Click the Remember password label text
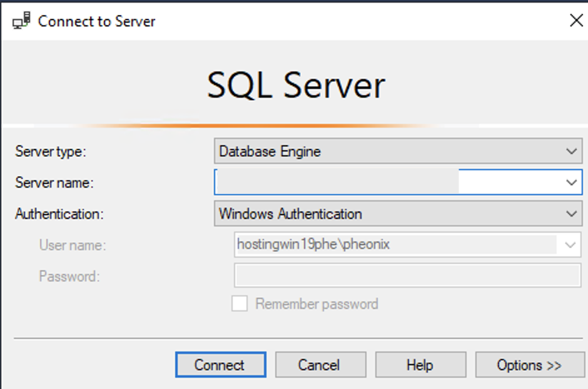 click(x=317, y=305)
